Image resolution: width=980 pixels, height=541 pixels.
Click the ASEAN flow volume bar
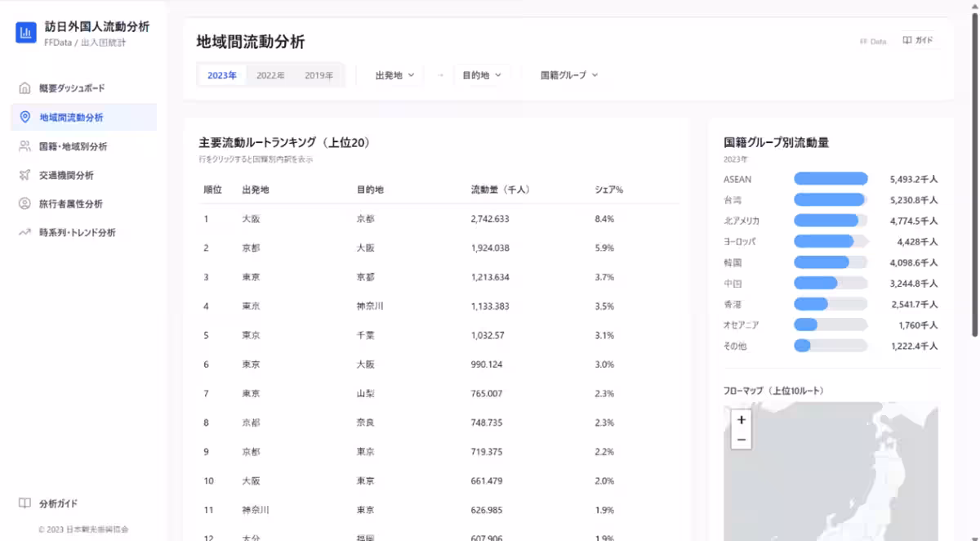pyautogui.click(x=830, y=178)
